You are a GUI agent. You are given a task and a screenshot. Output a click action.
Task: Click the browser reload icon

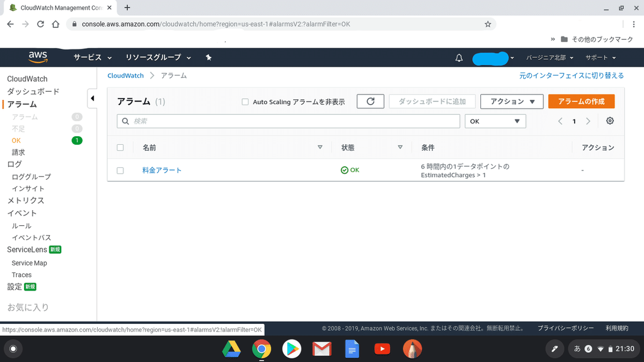[x=40, y=24]
